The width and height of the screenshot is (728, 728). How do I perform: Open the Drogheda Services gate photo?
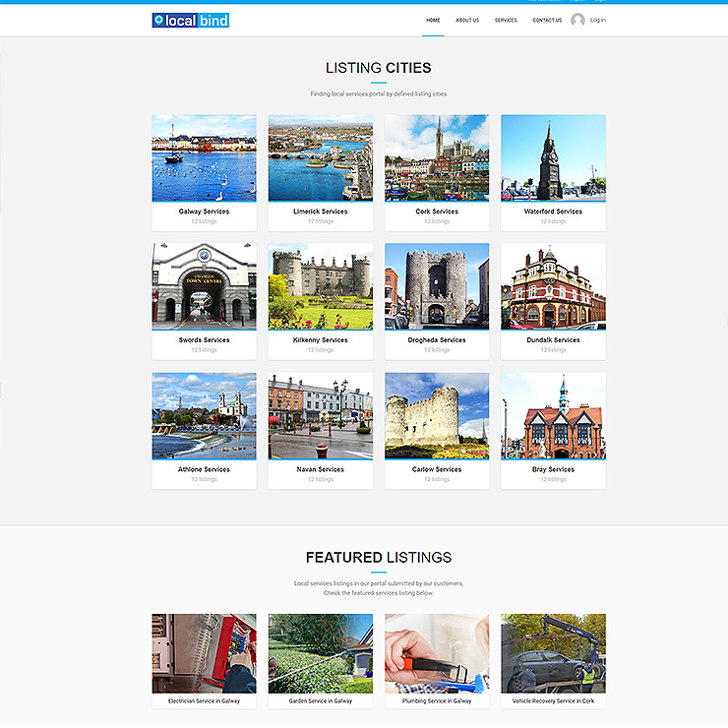[437, 286]
